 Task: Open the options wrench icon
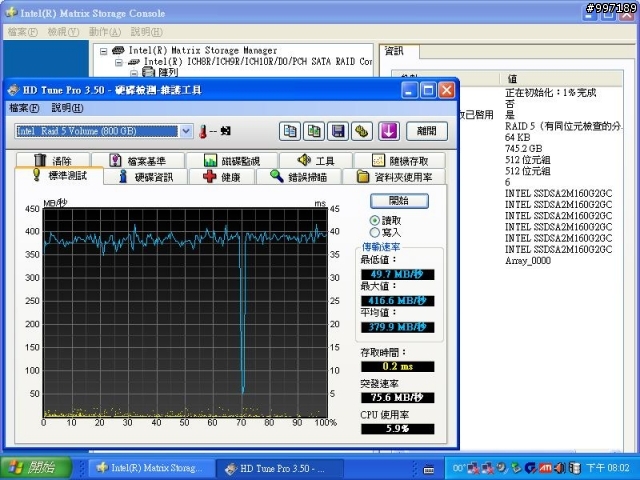click(362, 131)
